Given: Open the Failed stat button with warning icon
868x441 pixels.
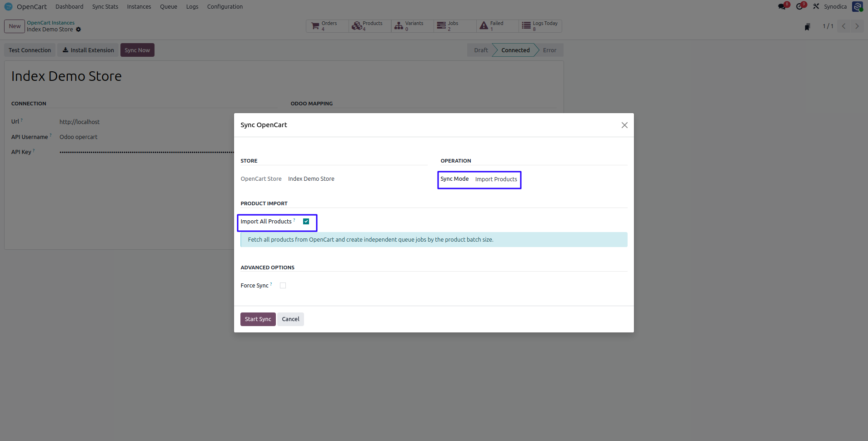Looking at the screenshot, I should [x=498, y=26].
